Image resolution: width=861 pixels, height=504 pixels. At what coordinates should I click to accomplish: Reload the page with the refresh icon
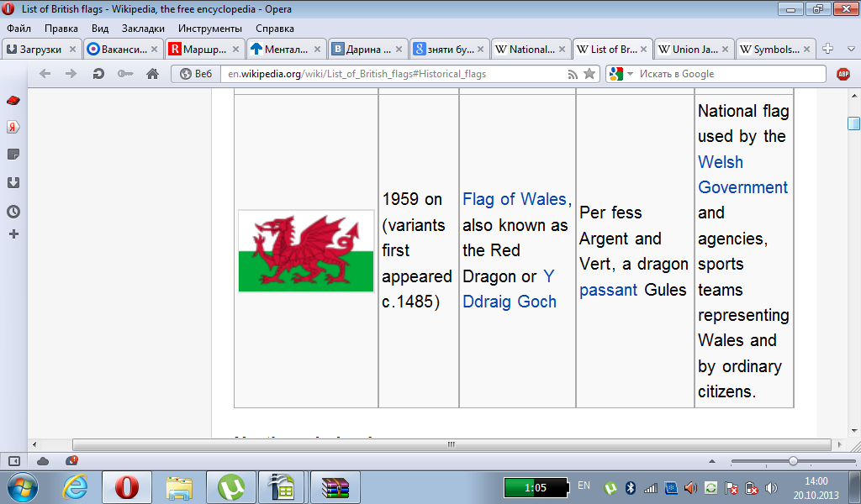98,73
